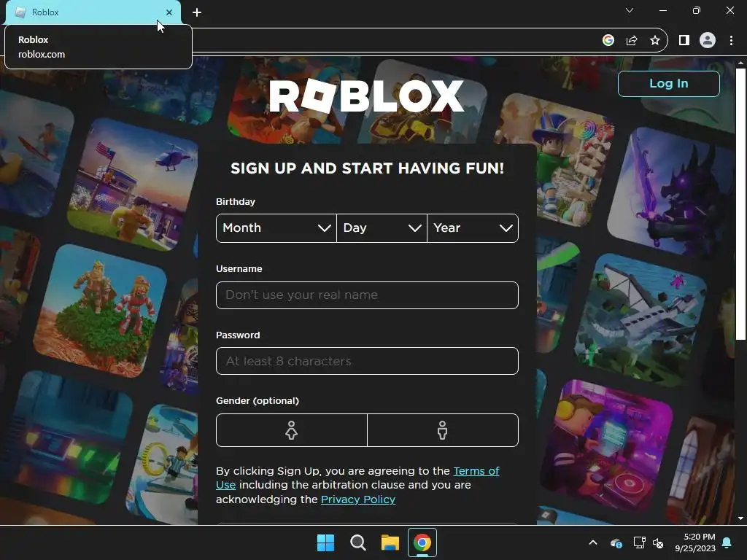Viewport: 747px width, 560px height.
Task: Click Chrome icon in taskbar
Action: point(422,542)
